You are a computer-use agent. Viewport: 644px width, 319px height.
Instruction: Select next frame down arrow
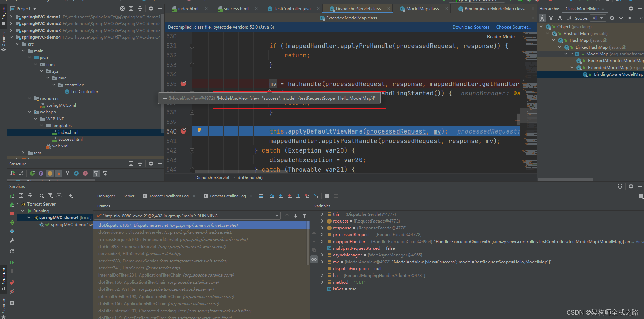(x=296, y=216)
